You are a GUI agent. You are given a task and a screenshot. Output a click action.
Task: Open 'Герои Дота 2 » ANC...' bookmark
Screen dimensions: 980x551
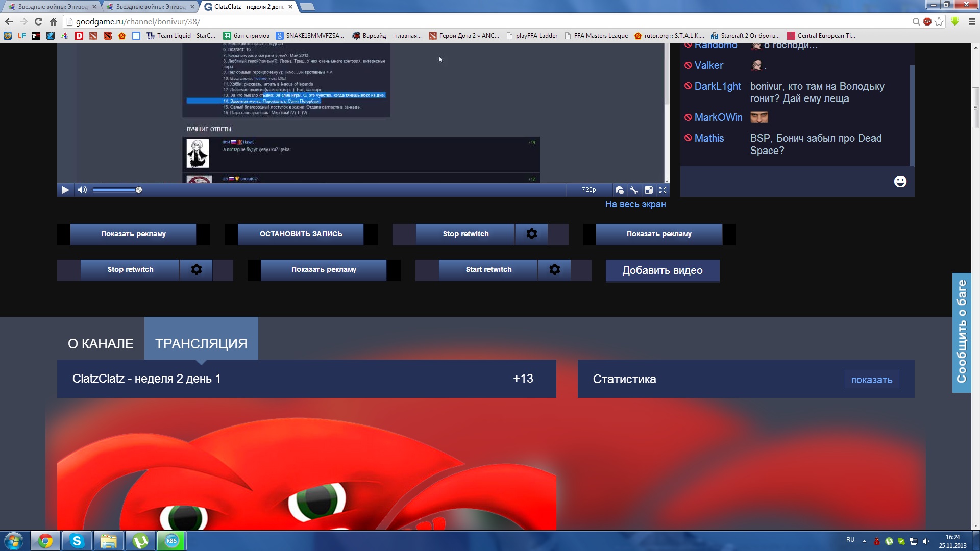coord(464,36)
